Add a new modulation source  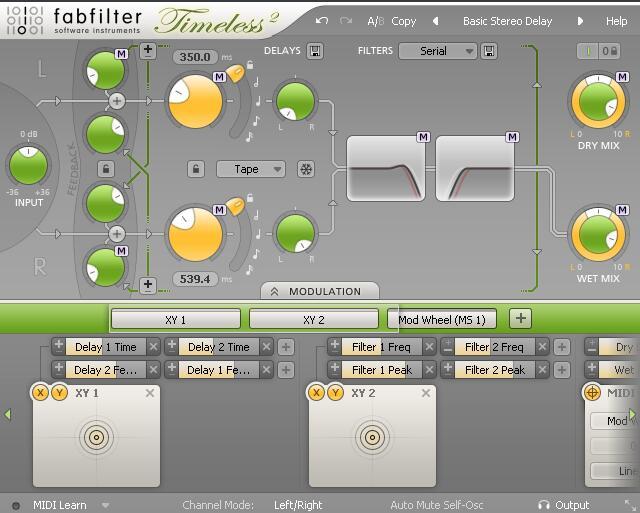(520, 318)
